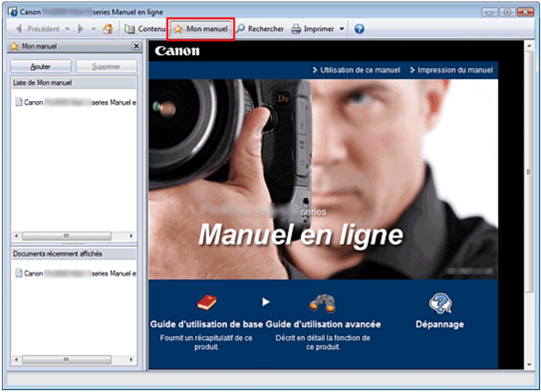Open the Rechercher search tool

point(260,29)
